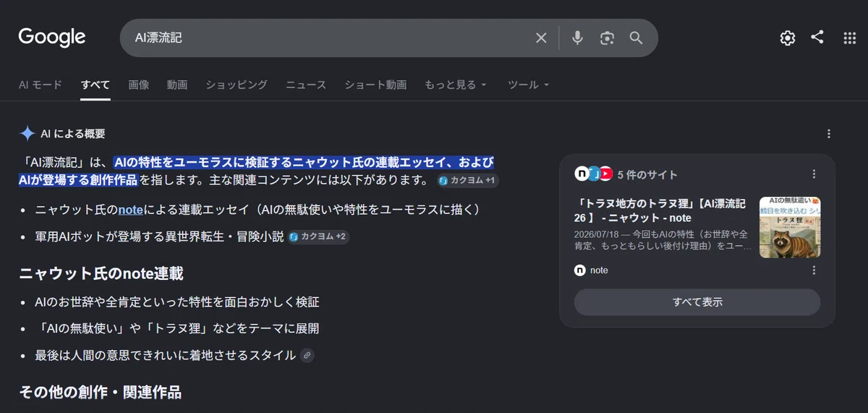This screenshot has width=868, height=413.
Task: Open the Google apps grid icon
Action: (x=850, y=38)
